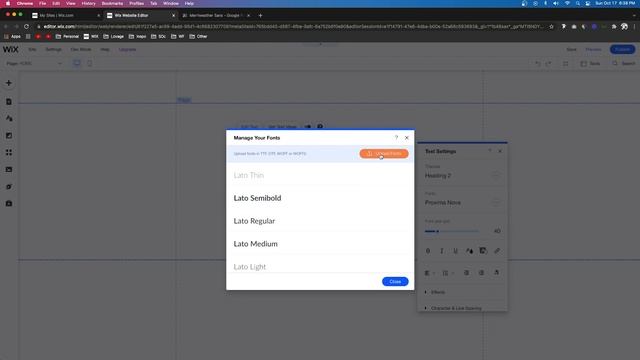Open the Tools panel in editor toolbar
640x360 pixels.
coord(590,64)
